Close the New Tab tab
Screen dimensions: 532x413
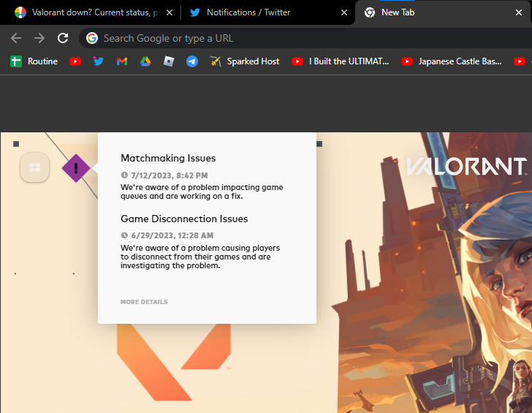(519, 12)
